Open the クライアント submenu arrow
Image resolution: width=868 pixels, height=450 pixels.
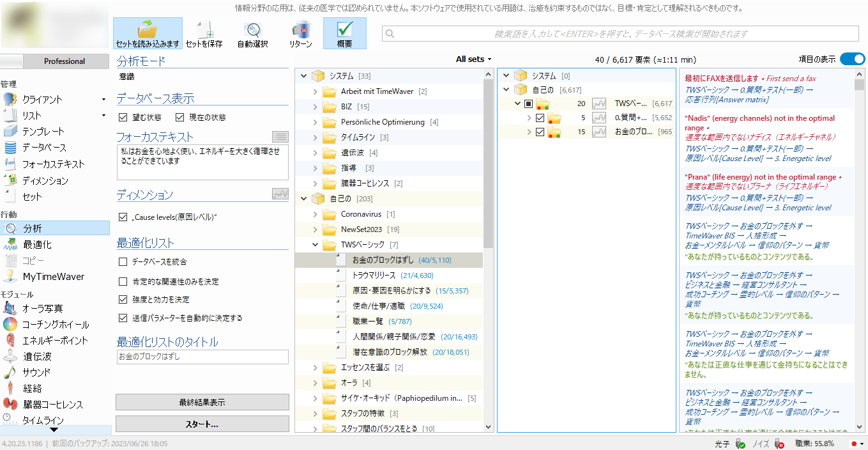pos(103,100)
